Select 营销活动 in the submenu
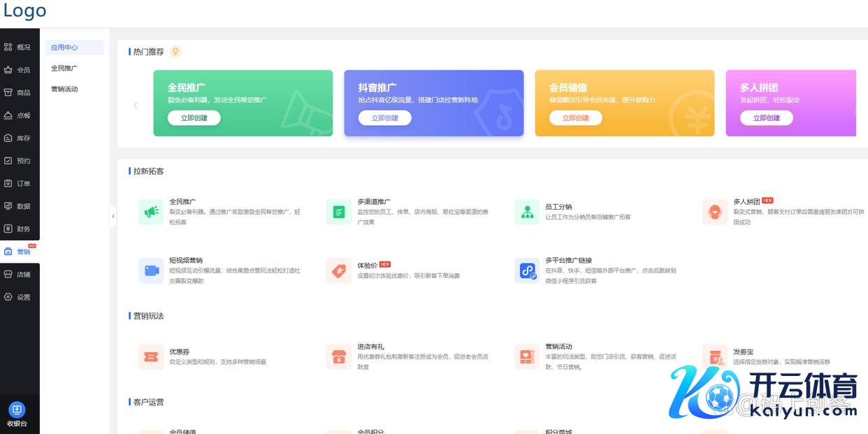This screenshot has width=868, height=434. tap(64, 89)
